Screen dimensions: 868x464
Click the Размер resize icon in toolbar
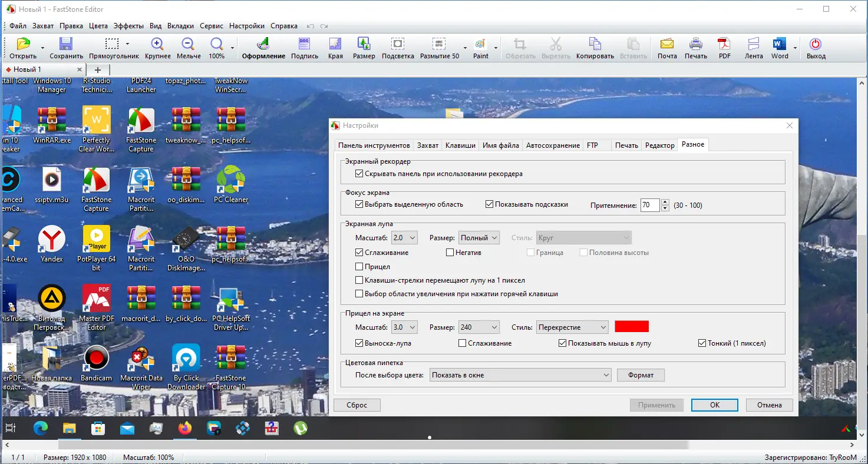coord(364,44)
